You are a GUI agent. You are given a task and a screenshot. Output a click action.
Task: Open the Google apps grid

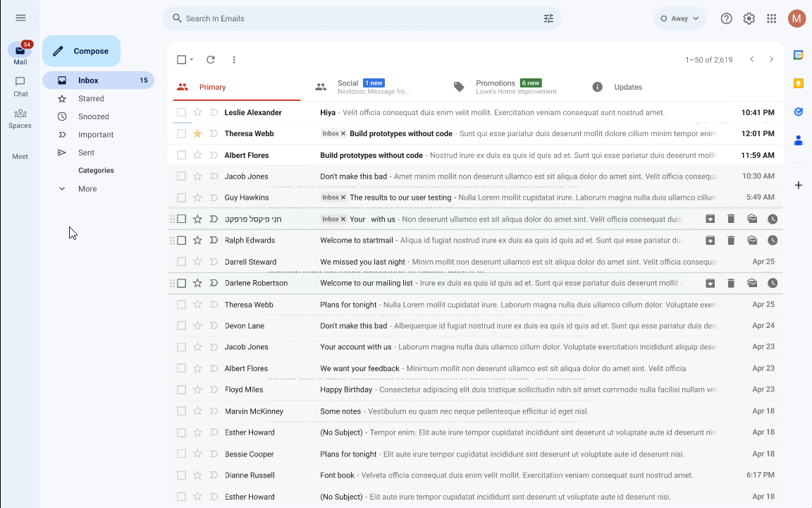[772, 19]
